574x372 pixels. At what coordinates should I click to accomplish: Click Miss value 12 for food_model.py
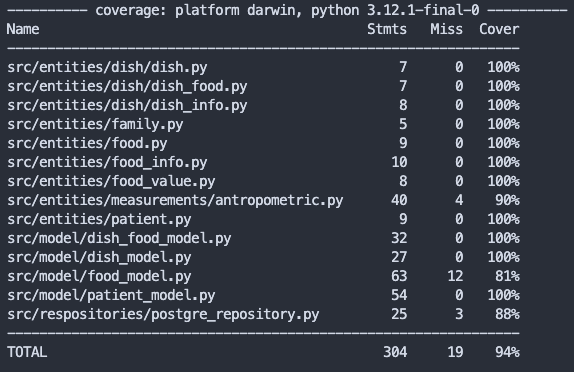(455, 276)
